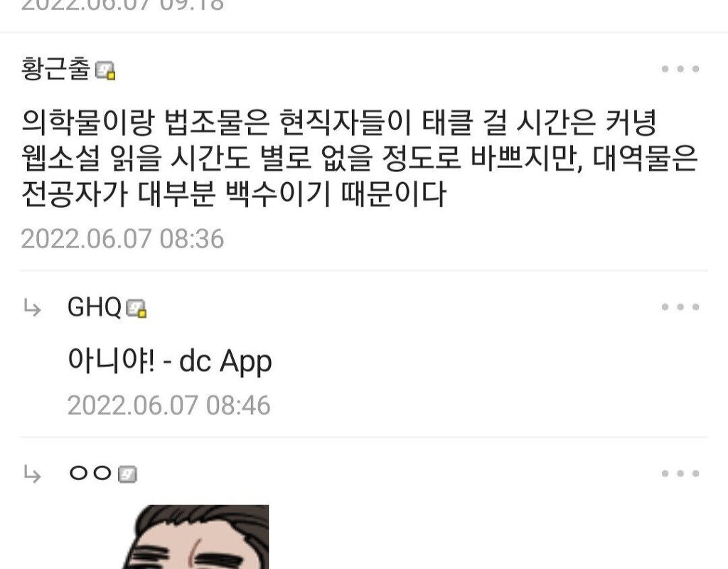The image size is (728, 569).
Task: Open more options for GHQ's reply
Action: tap(680, 307)
